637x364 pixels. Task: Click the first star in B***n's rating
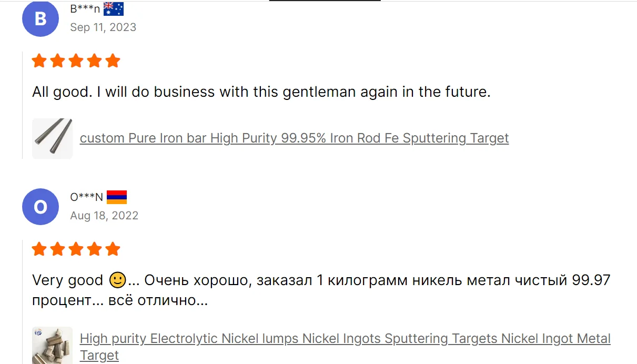pos(39,61)
